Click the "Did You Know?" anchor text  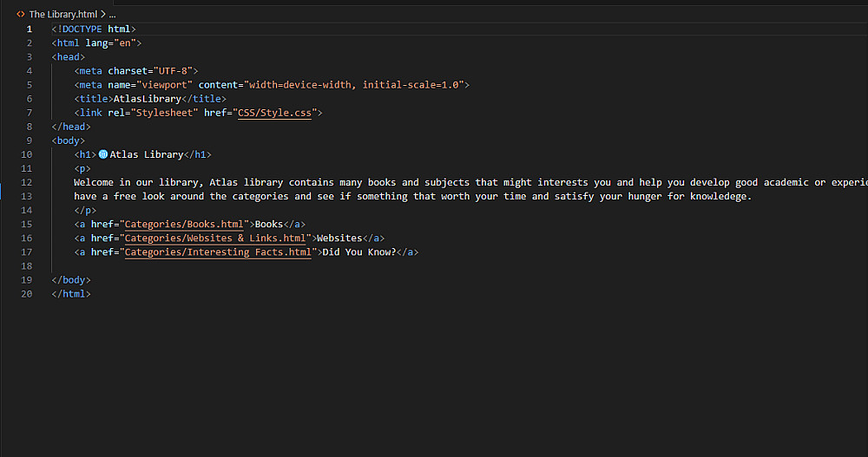pyautogui.click(x=358, y=251)
